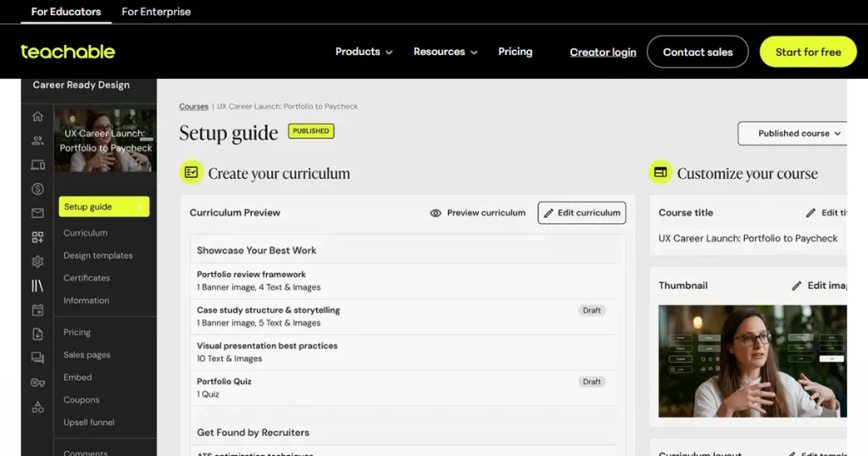Click the Edit curriculum button
Viewport: 868px width, 456px height.
click(581, 213)
